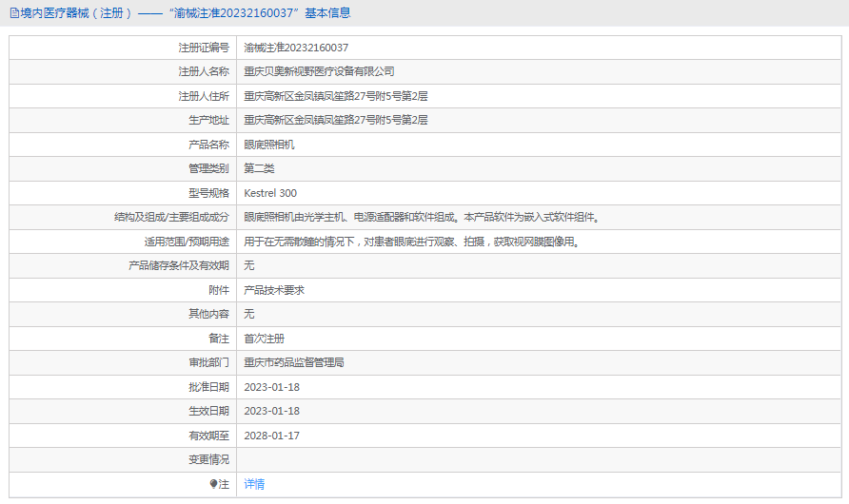The image size is (849, 504).
Task: Click the 备注 label
Action: coord(219,339)
